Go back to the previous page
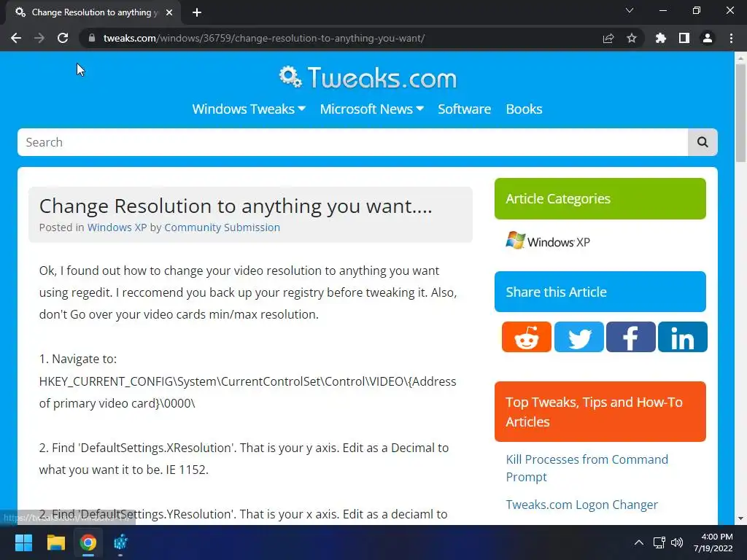747x560 pixels. 16,38
